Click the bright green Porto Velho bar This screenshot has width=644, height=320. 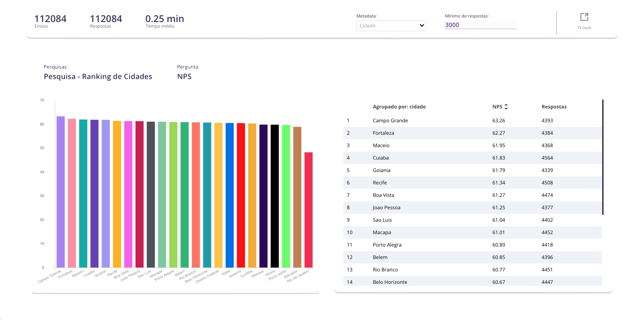[x=286, y=196]
